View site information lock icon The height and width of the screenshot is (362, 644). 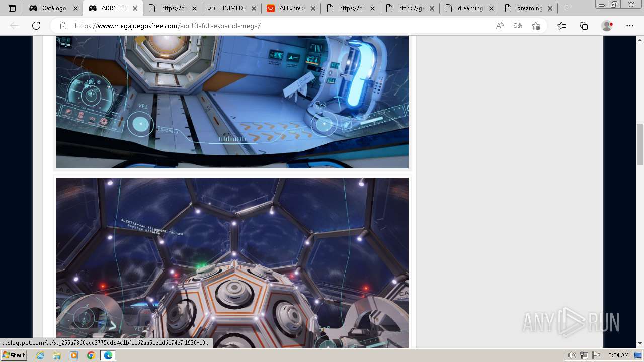[x=63, y=26]
